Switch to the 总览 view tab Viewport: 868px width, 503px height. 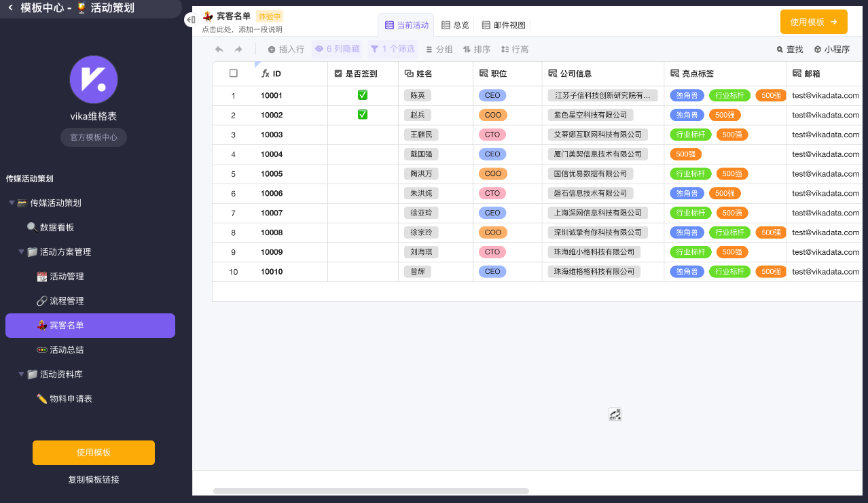click(x=455, y=25)
